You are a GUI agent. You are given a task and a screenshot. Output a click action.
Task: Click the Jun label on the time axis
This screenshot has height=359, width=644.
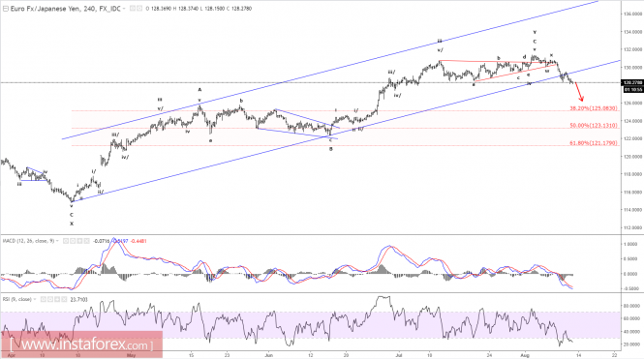268,355
